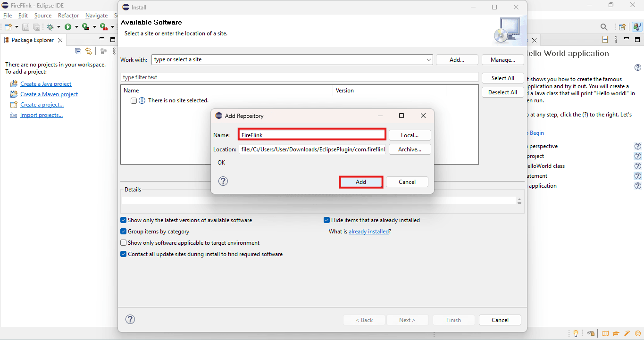Select the Package Explorer tab

pyautogui.click(x=33, y=40)
